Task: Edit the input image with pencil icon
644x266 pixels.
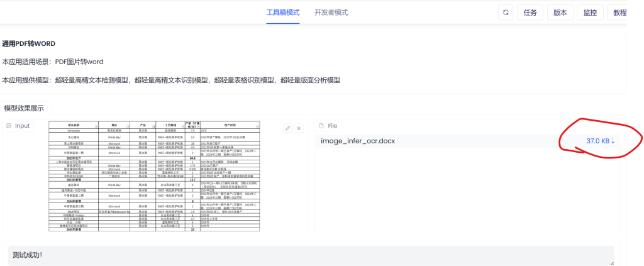Action: (x=287, y=128)
